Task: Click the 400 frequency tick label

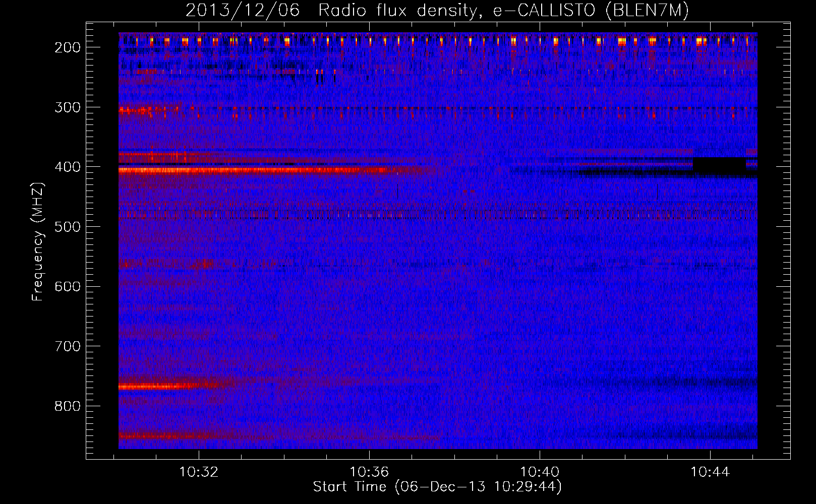Action: coord(67,167)
